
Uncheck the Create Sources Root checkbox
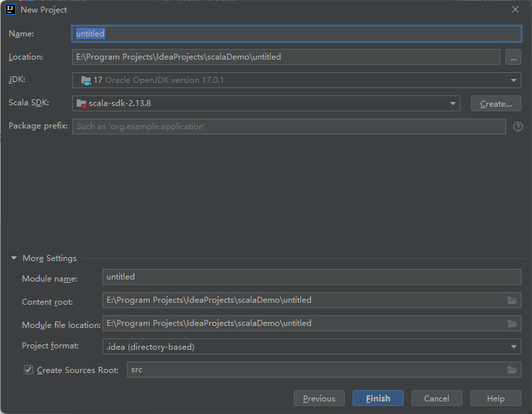click(28, 370)
